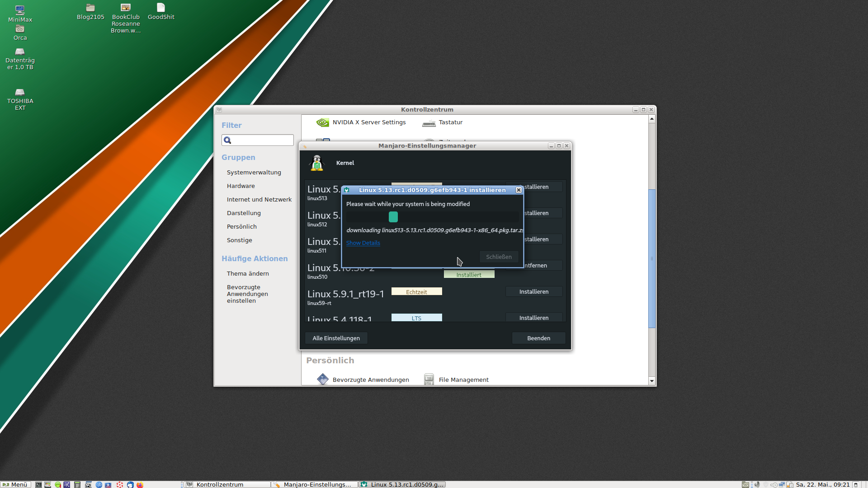
Task: Click Alle Einstellungen button
Action: 336,338
